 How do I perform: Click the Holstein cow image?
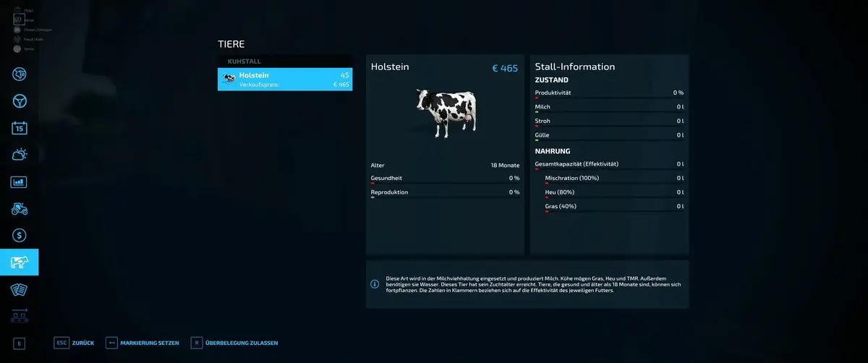pyautogui.click(x=445, y=112)
